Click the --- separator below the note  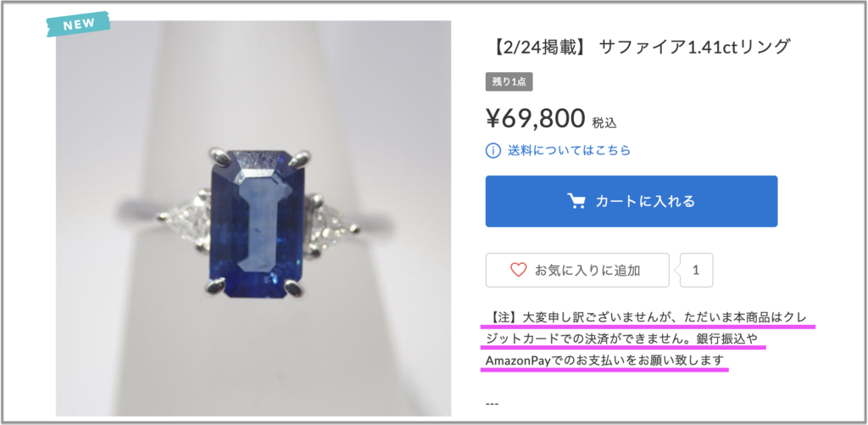492,403
